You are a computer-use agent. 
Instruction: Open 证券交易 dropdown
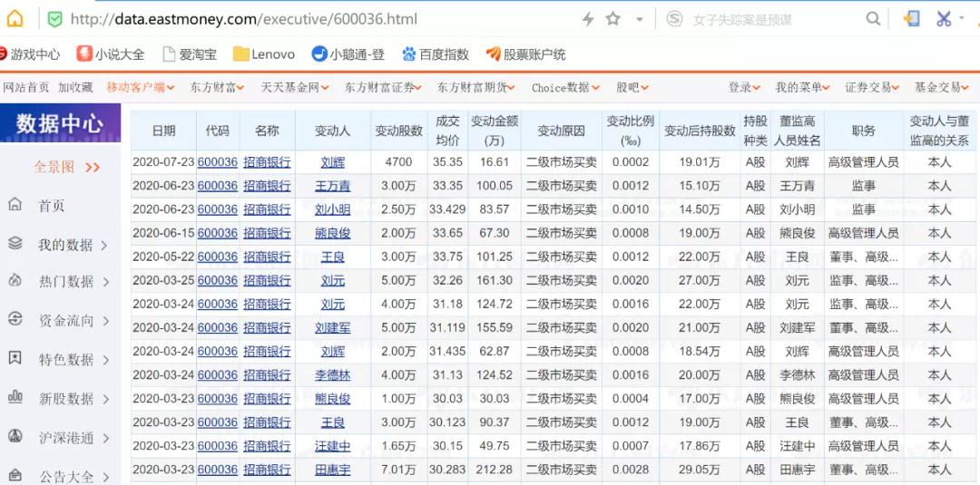[873, 87]
